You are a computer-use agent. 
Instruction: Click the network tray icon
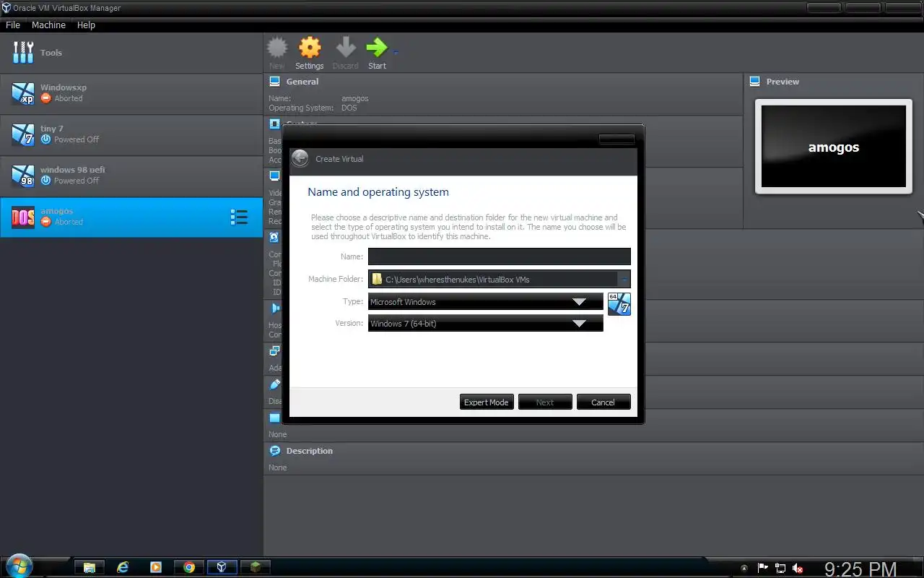click(x=780, y=569)
